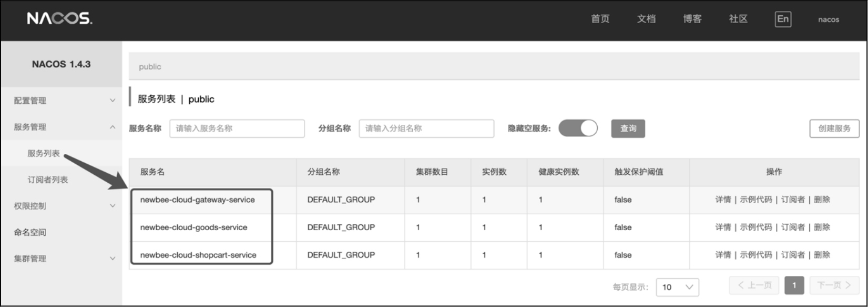The image size is (868, 307).
Task: Toggle the hide empty services switch
Action: [578, 128]
